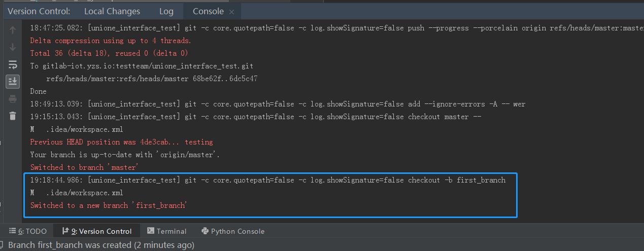Click the tool windows icon in status bar
This screenshot has width=644, height=251.
click(4, 245)
